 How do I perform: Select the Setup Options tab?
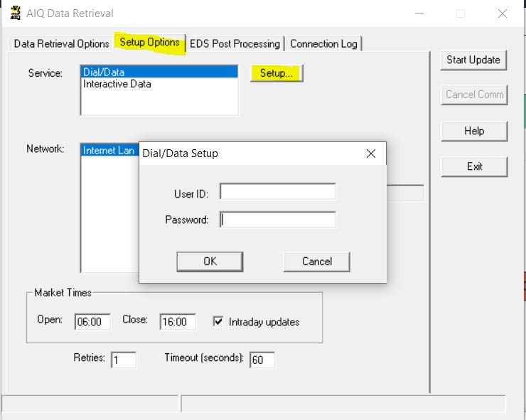(x=149, y=43)
